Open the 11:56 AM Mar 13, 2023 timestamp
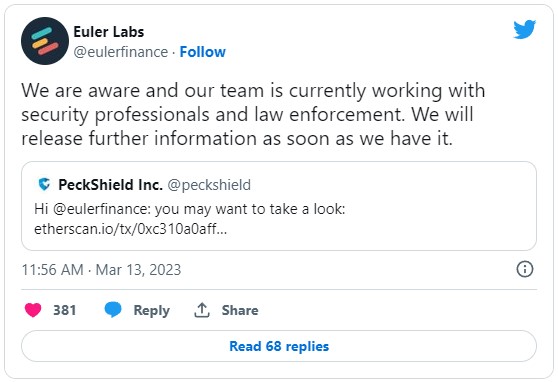The width and height of the screenshot is (558, 382). (101, 270)
